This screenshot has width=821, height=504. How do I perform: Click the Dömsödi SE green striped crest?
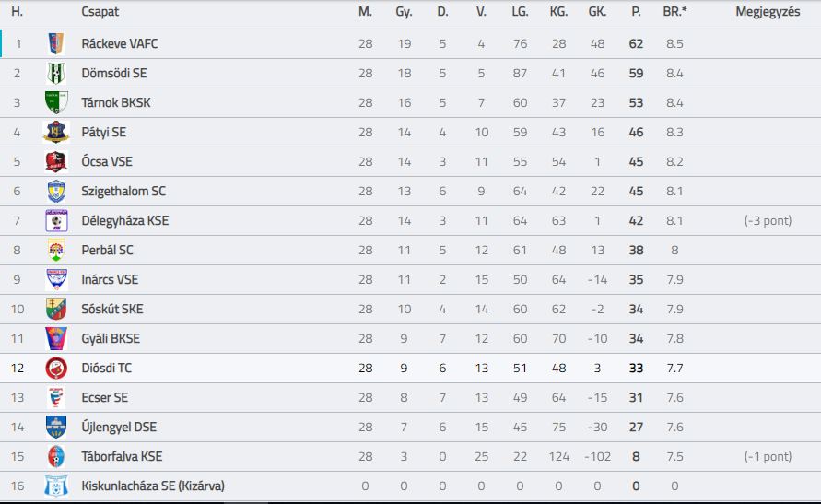56,74
